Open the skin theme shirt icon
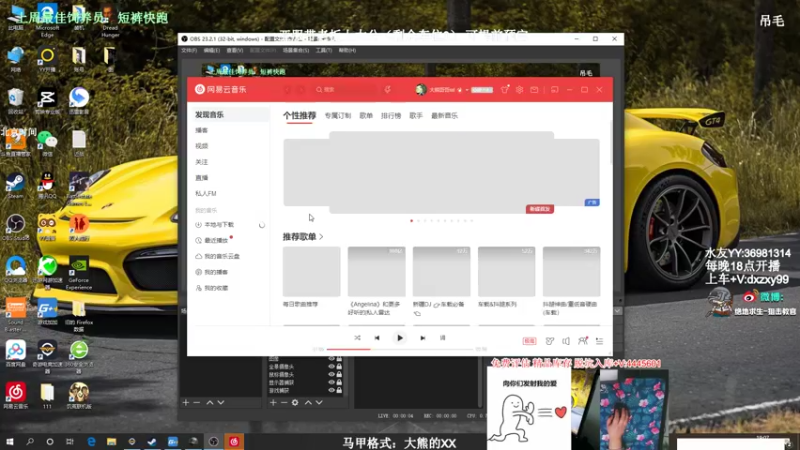800x450 pixels. click(x=505, y=90)
